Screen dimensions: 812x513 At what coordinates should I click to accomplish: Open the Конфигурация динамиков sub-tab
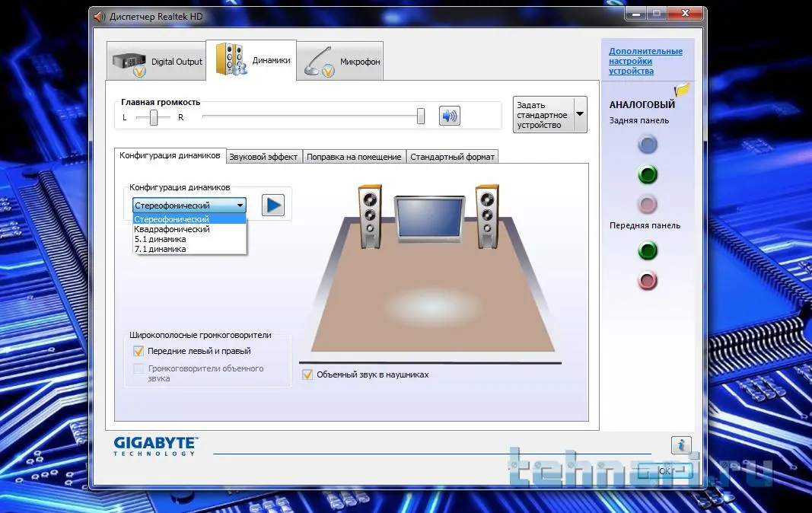coord(170,155)
